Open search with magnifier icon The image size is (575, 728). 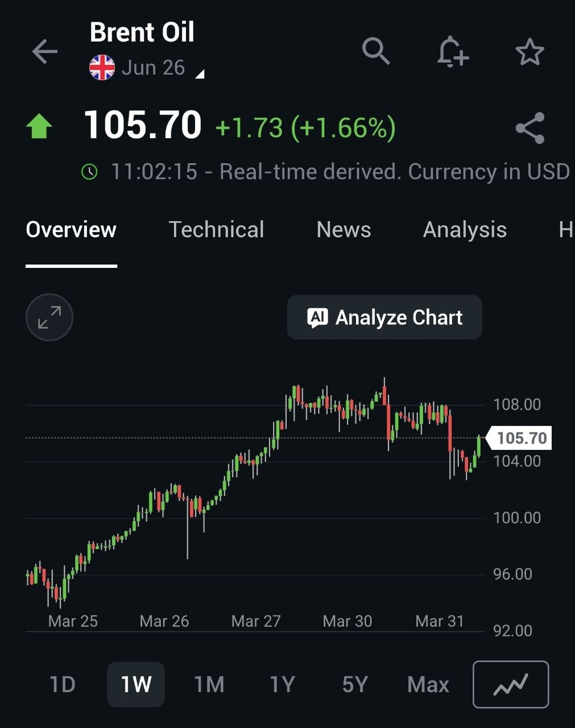click(376, 52)
